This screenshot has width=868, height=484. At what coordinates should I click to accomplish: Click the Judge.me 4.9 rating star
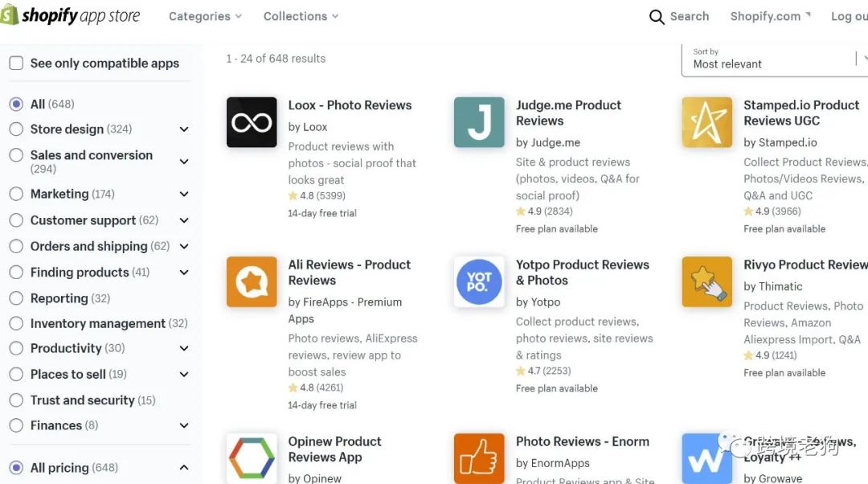(520, 211)
